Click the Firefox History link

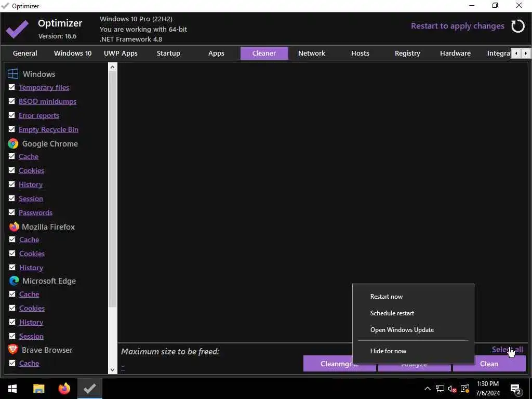tap(31, 268)
